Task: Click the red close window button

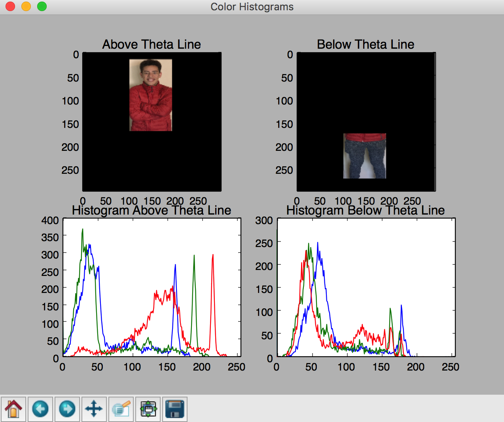Action: point(10,7)
